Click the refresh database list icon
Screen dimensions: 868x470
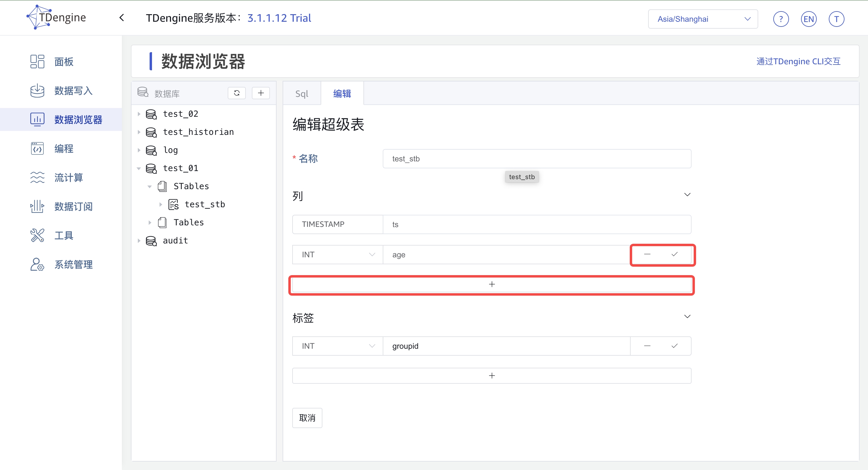(x=236, y=93)
